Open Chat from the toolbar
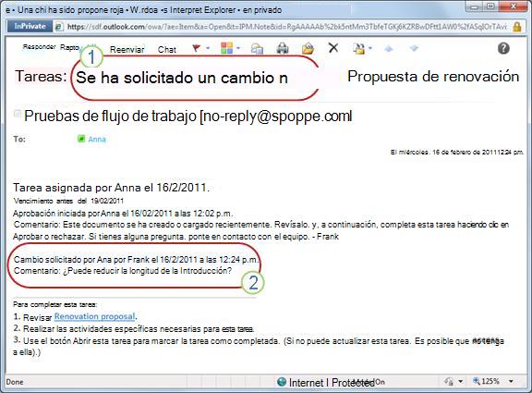This screenshot has height=393, width=532. point(167,50)
